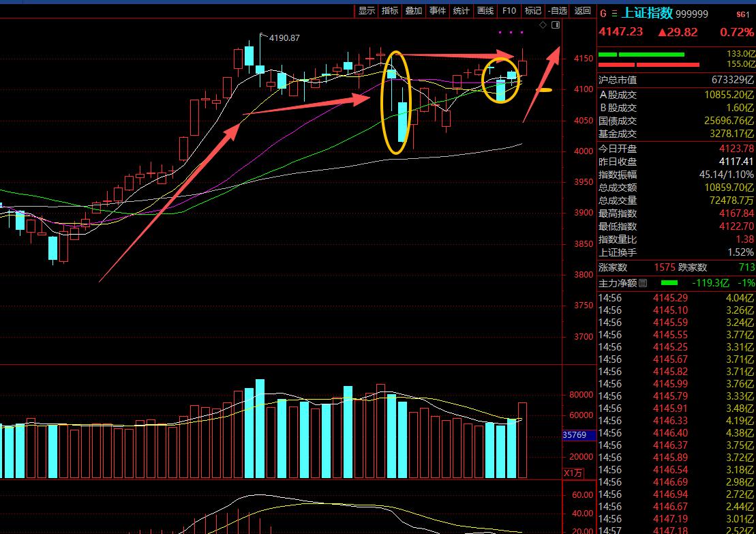Click the green buy-volume bar at 133.0亿
Image resolution: width=756 pixels, height=534 pixels.
pos(641,55)
